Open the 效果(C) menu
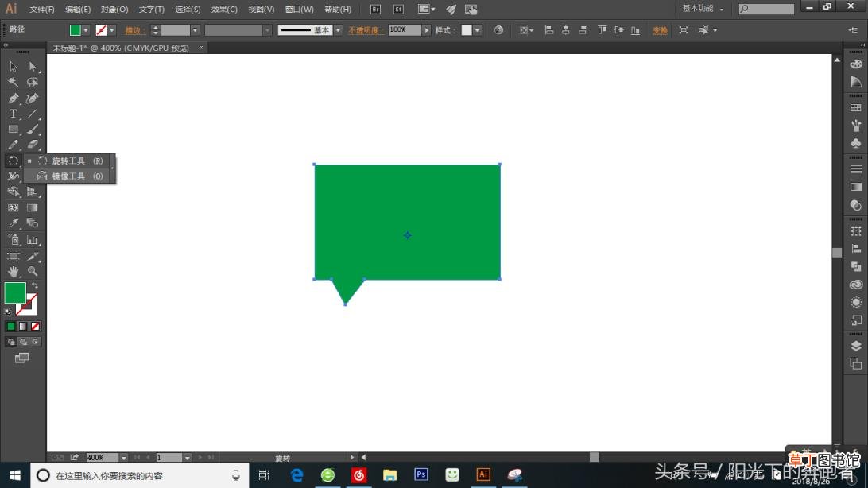Viewport: 868px width, 488px height. tap(224, 10)
